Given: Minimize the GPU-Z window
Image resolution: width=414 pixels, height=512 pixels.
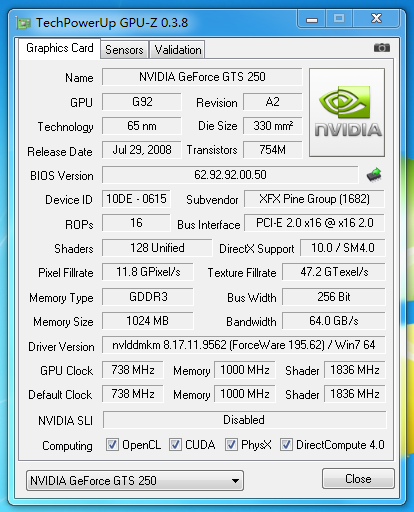Looking at the screenshot, I should coord(312,19).
